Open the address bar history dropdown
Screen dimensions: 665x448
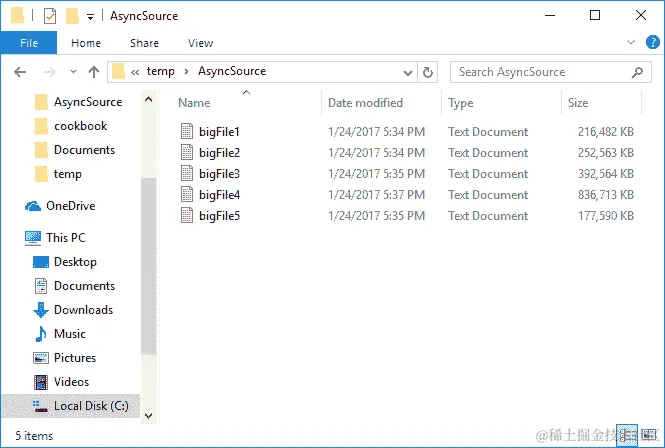tap(408, 73)
